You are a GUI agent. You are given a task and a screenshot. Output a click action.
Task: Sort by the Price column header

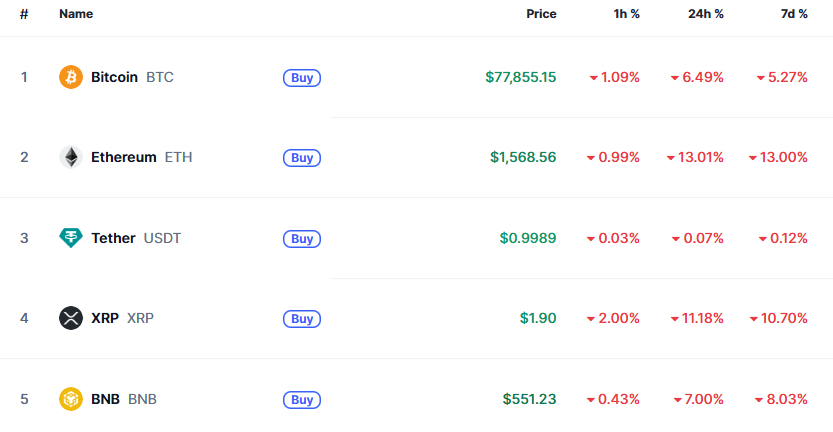click(541, 14)
